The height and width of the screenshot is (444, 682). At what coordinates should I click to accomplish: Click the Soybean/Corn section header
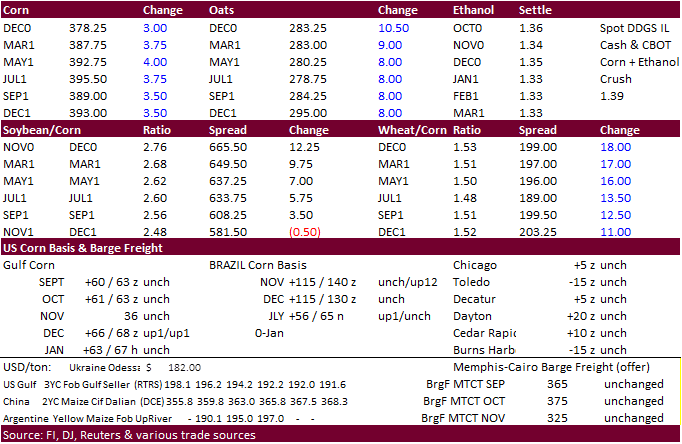(41, 131)
